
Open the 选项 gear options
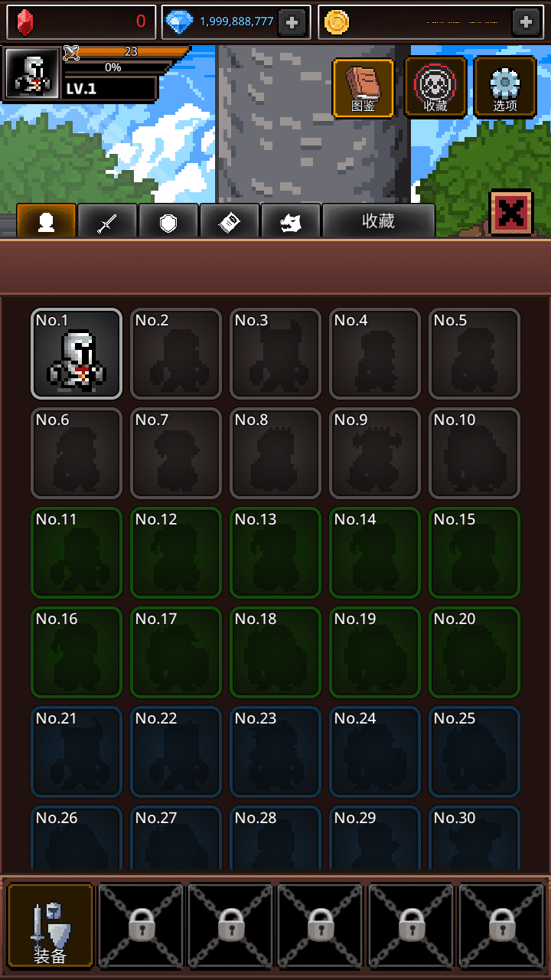[x=505, y=88]
